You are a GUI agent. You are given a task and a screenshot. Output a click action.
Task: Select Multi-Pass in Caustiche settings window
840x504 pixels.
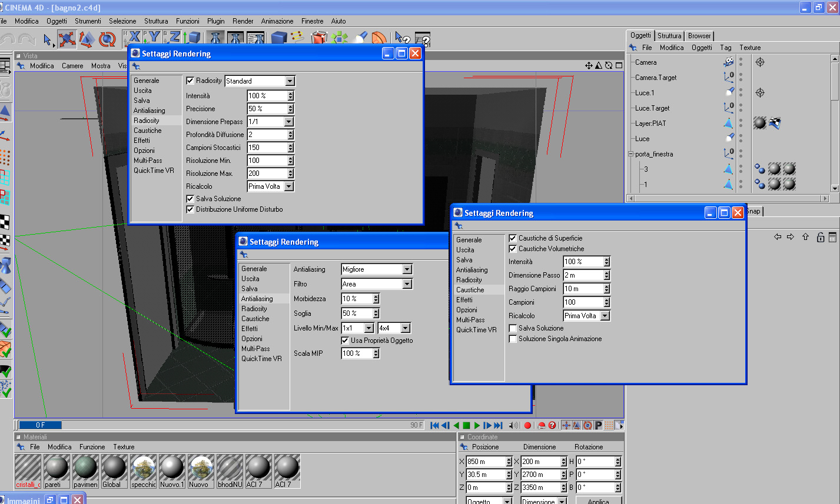pyautogui.click(x=470, y=320)
